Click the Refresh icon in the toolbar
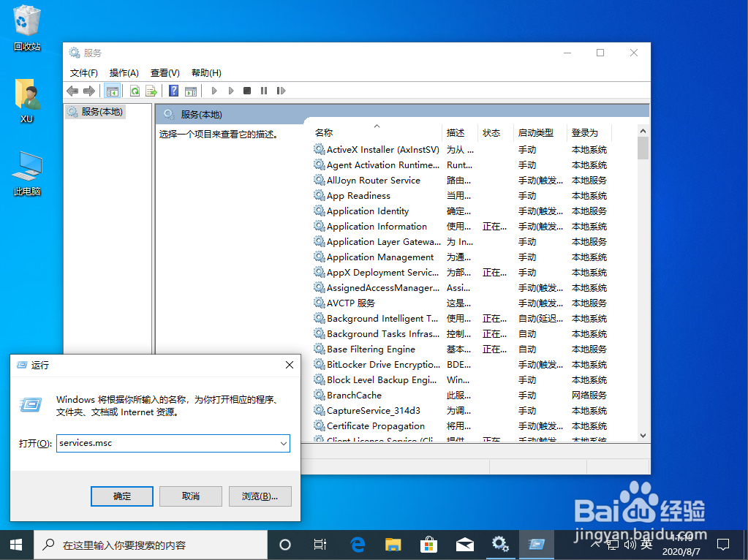 click(135, 90)
